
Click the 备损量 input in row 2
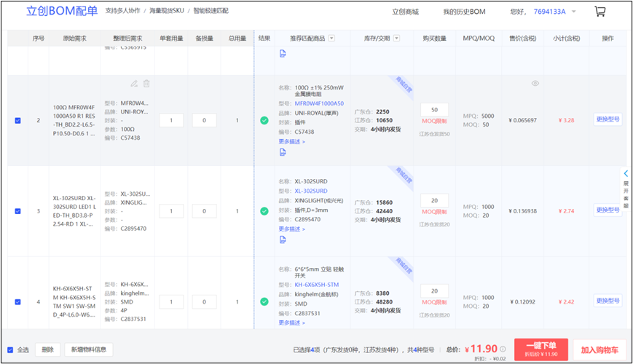coord(204,120)
